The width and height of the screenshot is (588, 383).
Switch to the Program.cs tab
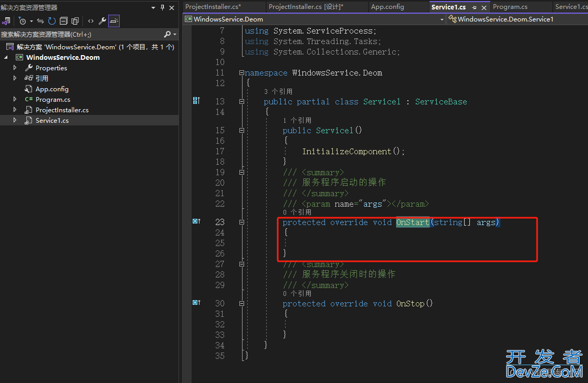click(510, 7)
